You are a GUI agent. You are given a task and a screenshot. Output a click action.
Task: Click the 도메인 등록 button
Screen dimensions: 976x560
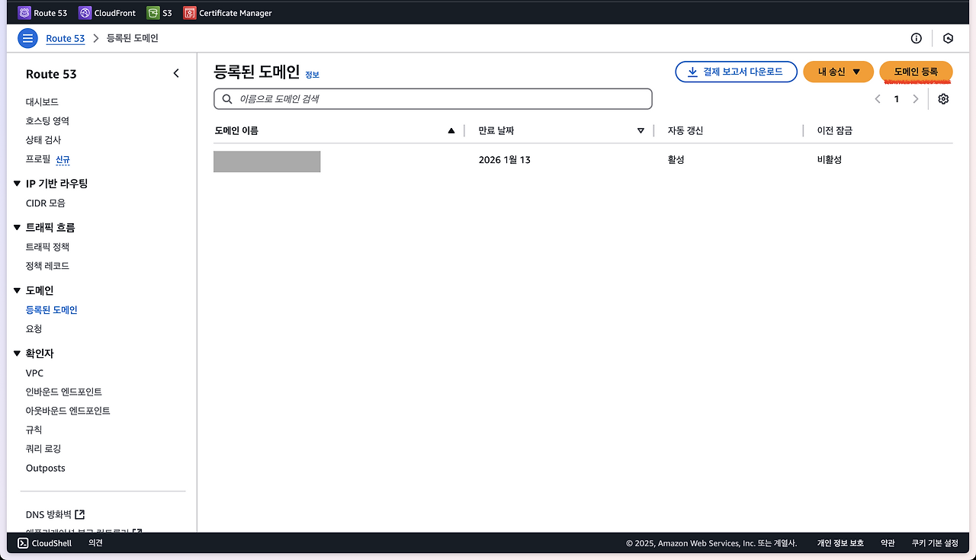(916, 72)
